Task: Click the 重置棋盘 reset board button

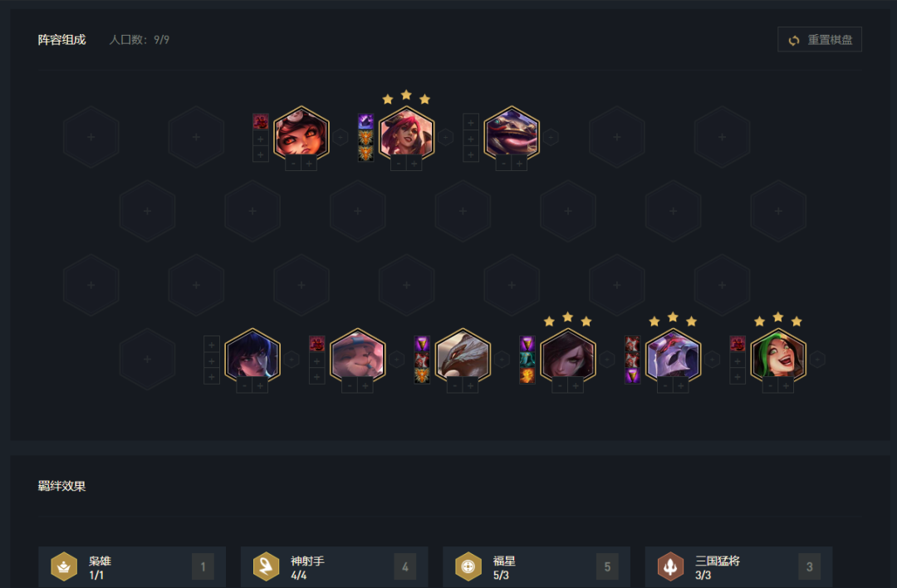Action: pyautogui.click(x=819, y=40)
